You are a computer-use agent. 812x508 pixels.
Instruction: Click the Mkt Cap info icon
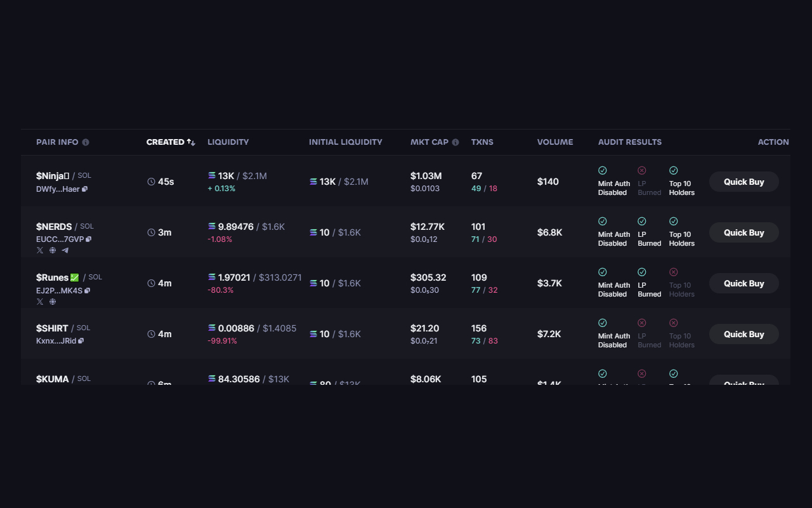click(455, 142)
